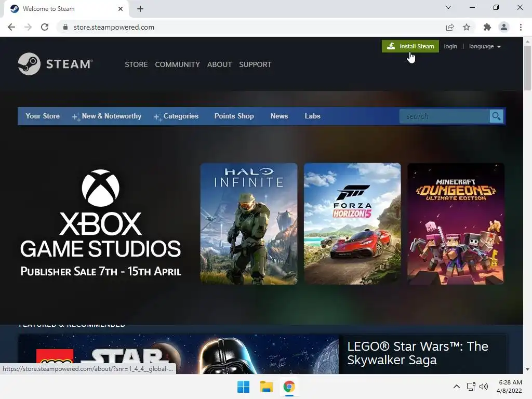
Task: Open the clock showing 6:28 AM
Action: coord(509,387)
